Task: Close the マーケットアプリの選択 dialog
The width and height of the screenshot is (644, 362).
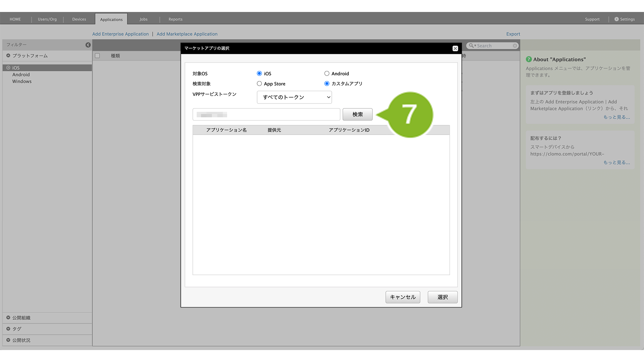Action: click(x=455, y=49)
